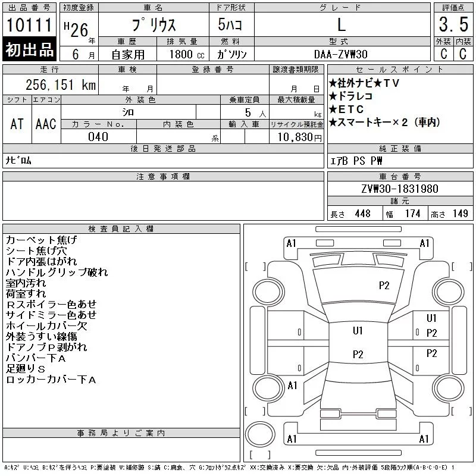Select the shift value "AT"

[x=17, y=124]
